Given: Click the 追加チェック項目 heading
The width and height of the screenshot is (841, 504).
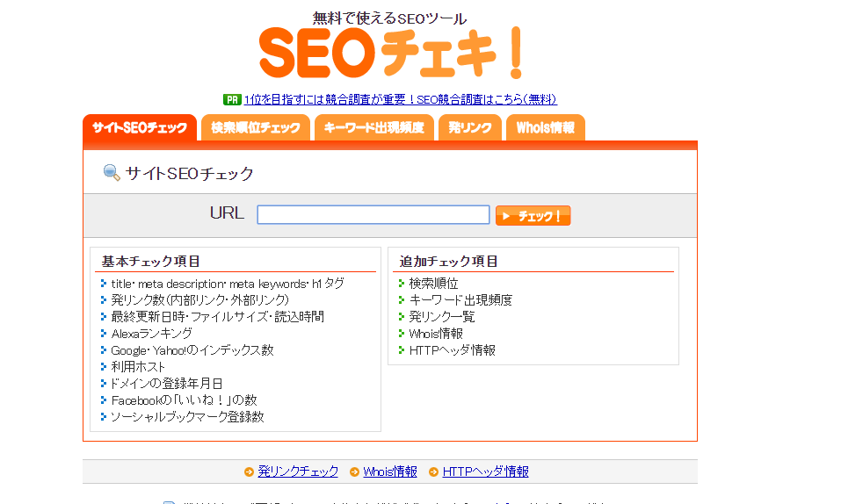Looking at the screenshot, I should click(x=448, y=261).
